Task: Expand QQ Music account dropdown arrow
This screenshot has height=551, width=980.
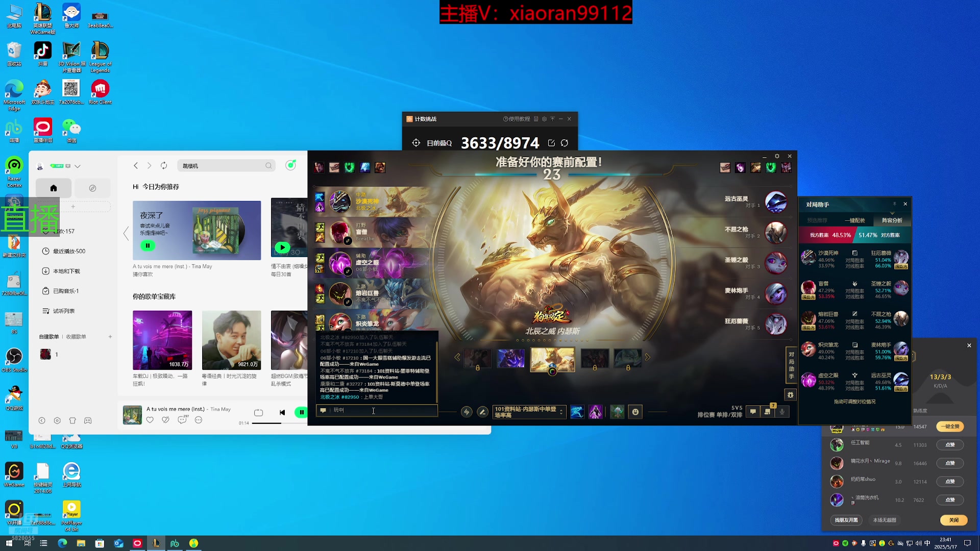Action: click(x=78, y=166)
